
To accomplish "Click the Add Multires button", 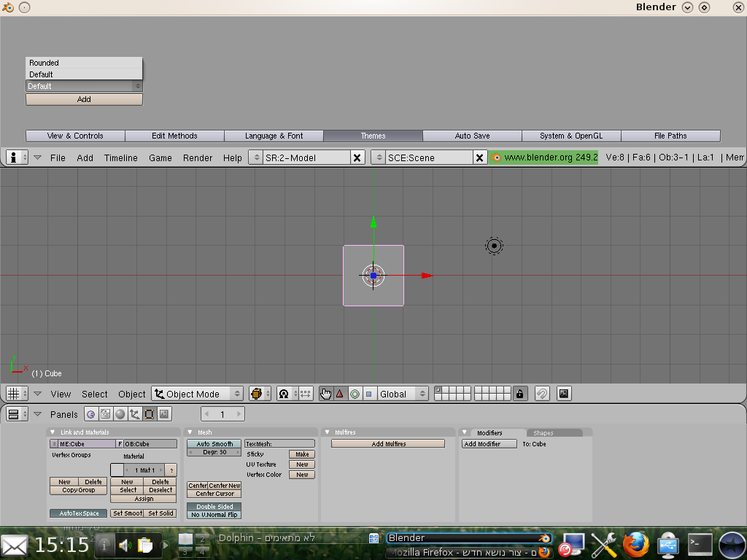I will click(x=388, y=444).
